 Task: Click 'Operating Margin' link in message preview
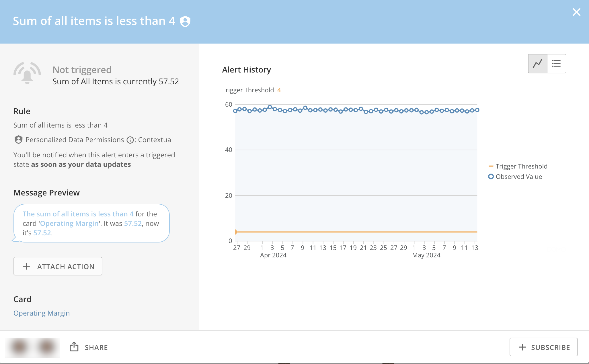tap(69, 224)
